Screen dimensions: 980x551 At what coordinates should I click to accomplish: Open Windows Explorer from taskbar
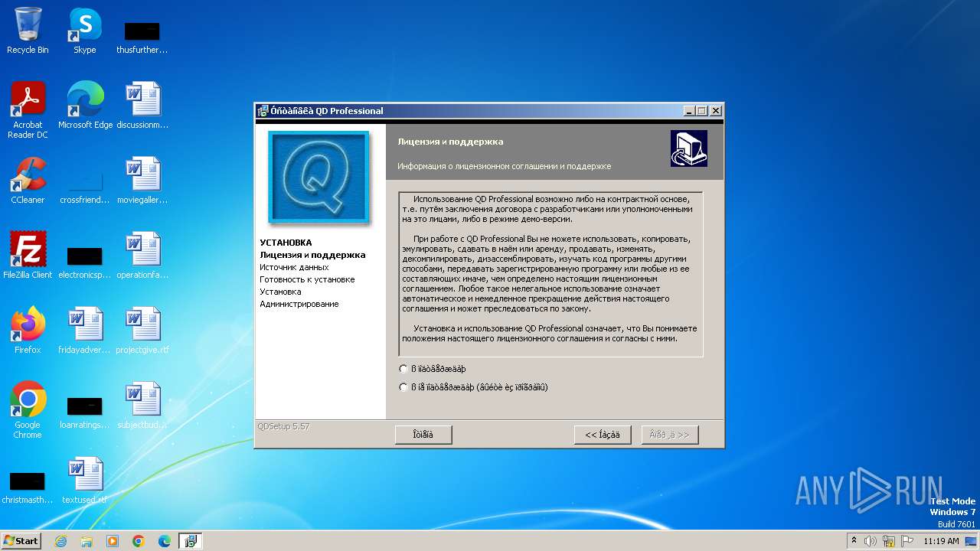point(87,541)
